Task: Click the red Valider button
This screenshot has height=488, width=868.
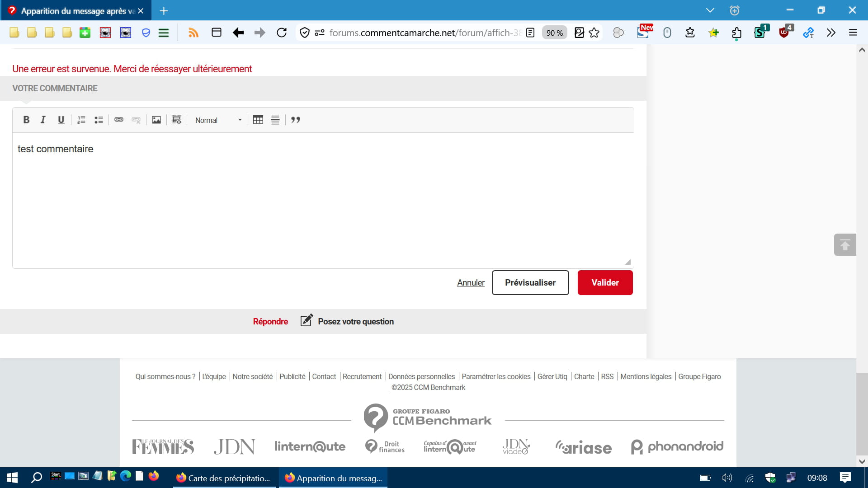Action: tap(605, 283)
